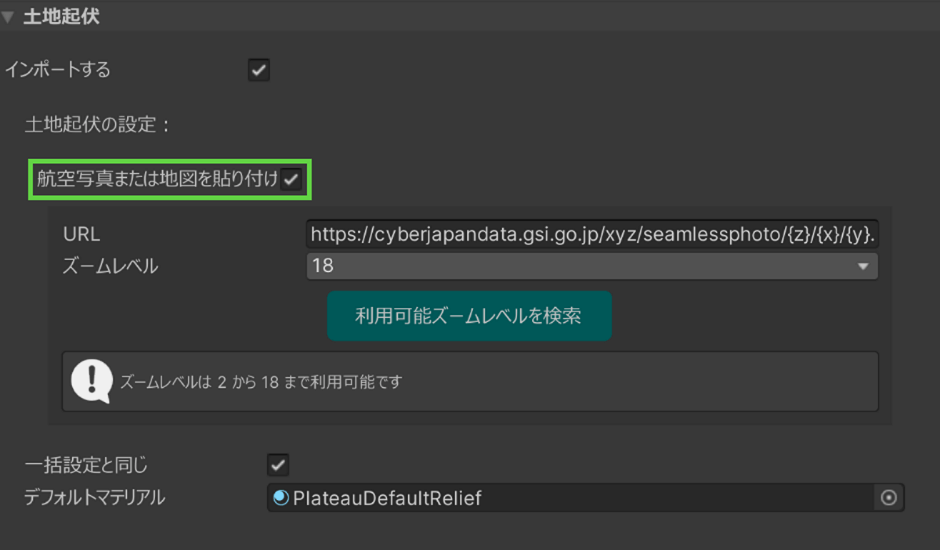The image size is (940, 550).
Task: Click the URL label
Action: [82, 234]
